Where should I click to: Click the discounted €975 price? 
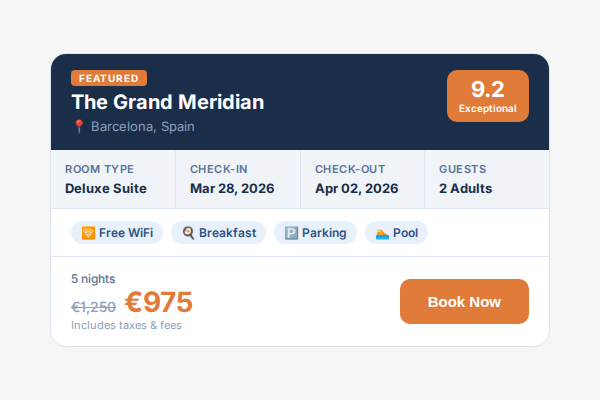pyautogui.click(x=159, y=302)
